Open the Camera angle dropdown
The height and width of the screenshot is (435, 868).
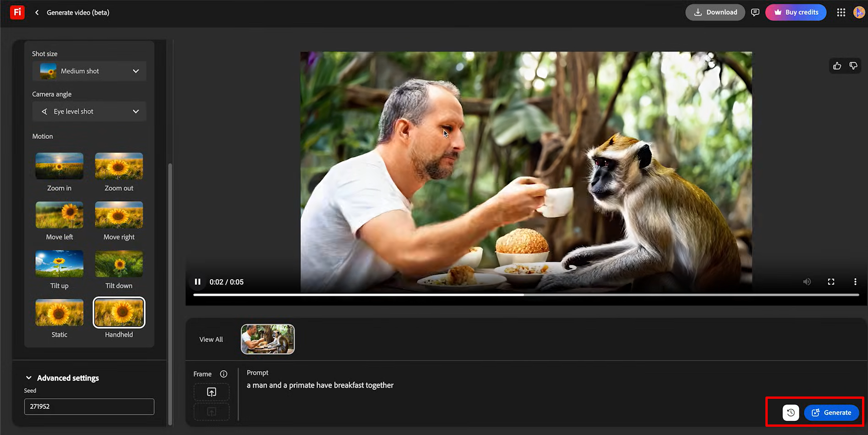coord(89,111)
